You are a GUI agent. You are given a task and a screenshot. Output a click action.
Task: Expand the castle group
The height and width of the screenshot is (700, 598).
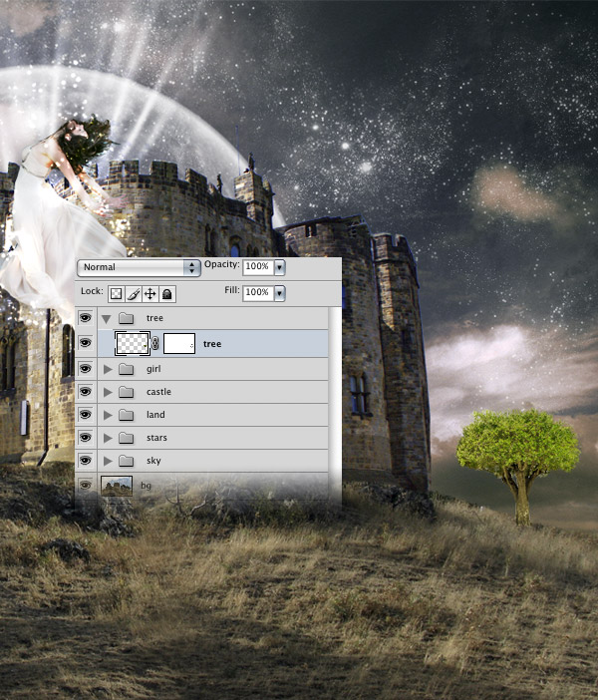coord(108,392)
